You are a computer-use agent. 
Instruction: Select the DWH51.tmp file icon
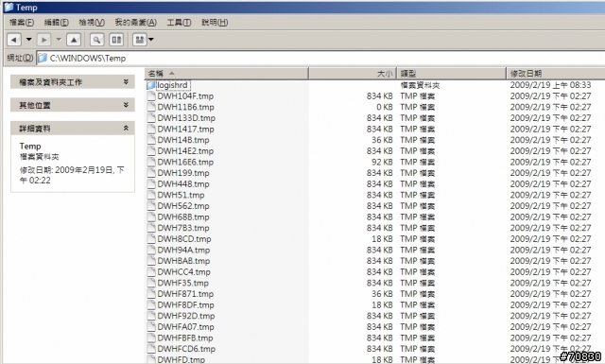(151, 195)
